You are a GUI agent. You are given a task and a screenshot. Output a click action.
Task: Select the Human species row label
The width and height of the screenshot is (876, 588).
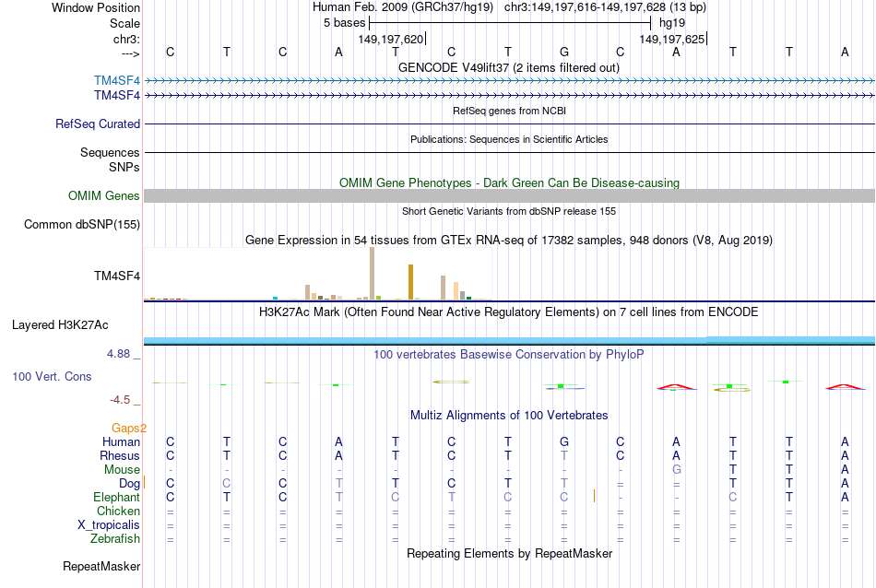(x=121, y=441)
